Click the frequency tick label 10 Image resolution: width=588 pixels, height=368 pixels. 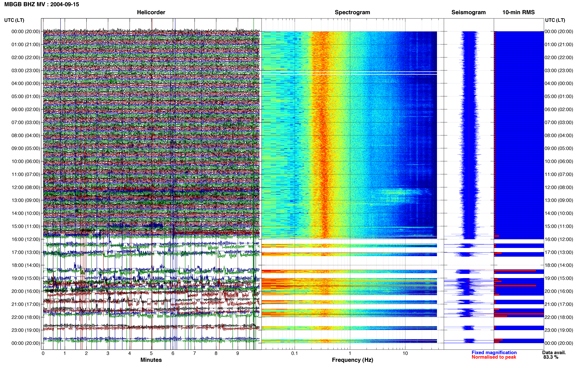405,353
